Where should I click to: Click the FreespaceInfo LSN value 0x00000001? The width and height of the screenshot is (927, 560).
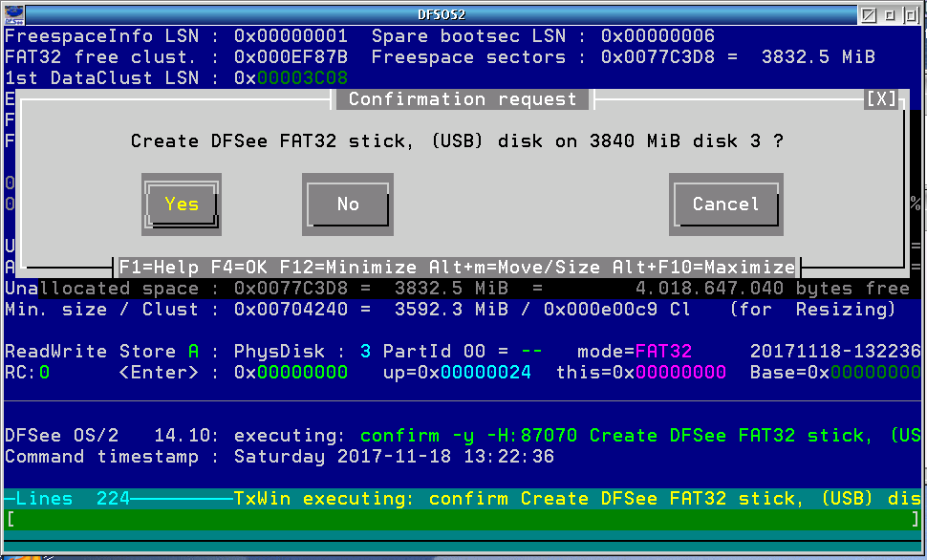[291, 36]
